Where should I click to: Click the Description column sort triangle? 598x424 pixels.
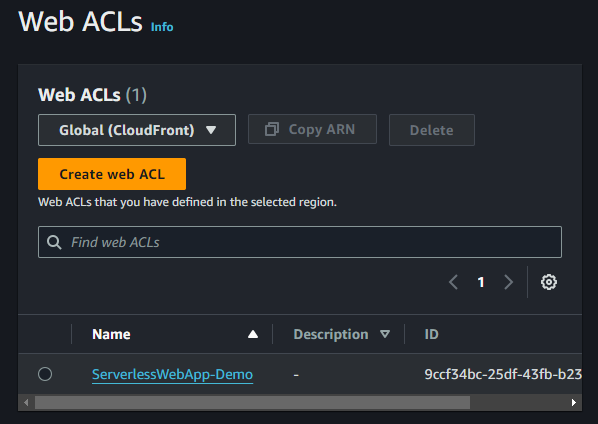click(385, 334)
